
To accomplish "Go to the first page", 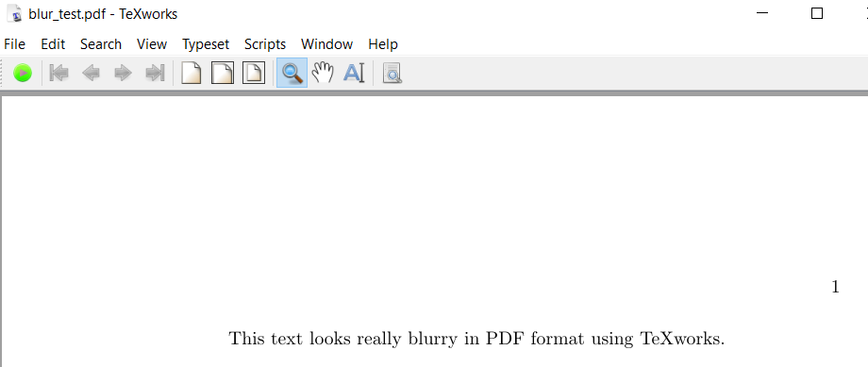I will click(x=58, y=73).
